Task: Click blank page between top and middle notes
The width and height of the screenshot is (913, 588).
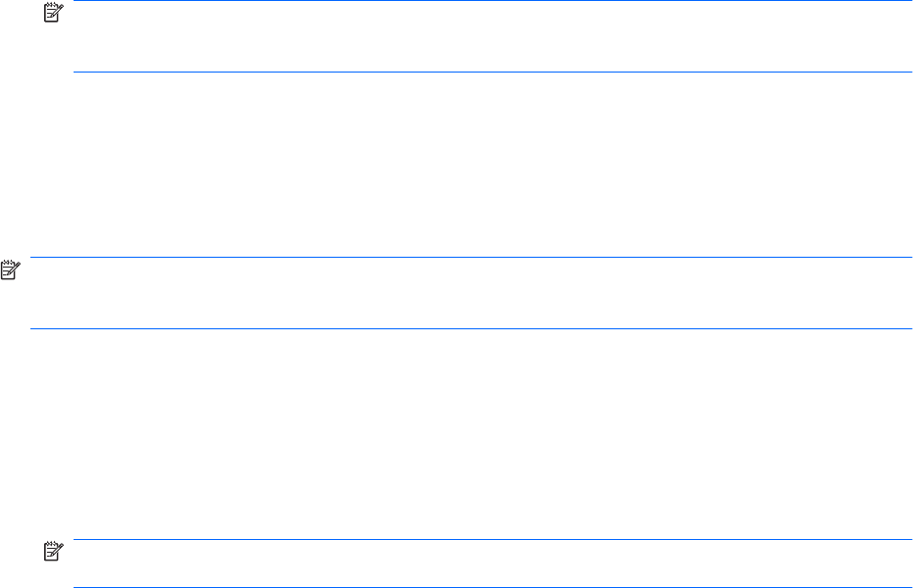Action: pos(457,165)
